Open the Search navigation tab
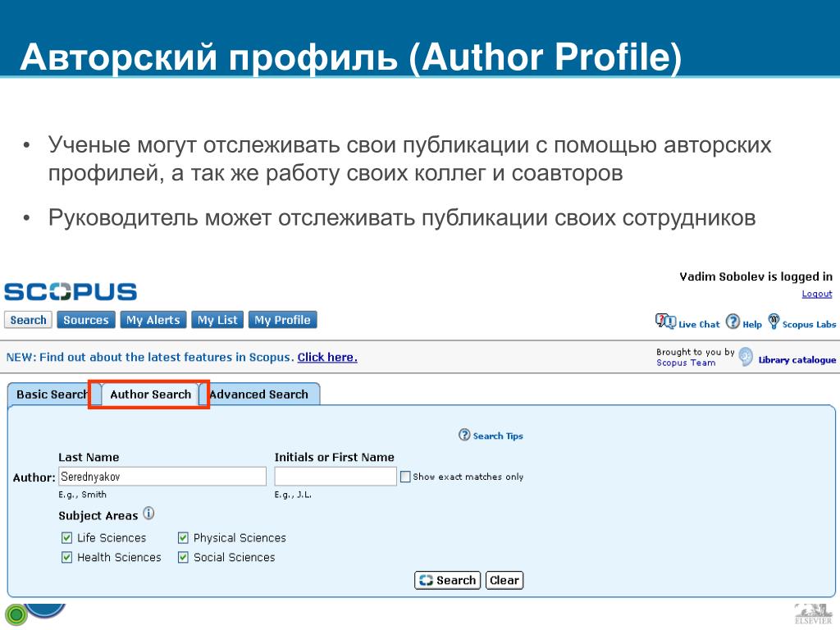This screenshot has height=630, width=840. 29,320
